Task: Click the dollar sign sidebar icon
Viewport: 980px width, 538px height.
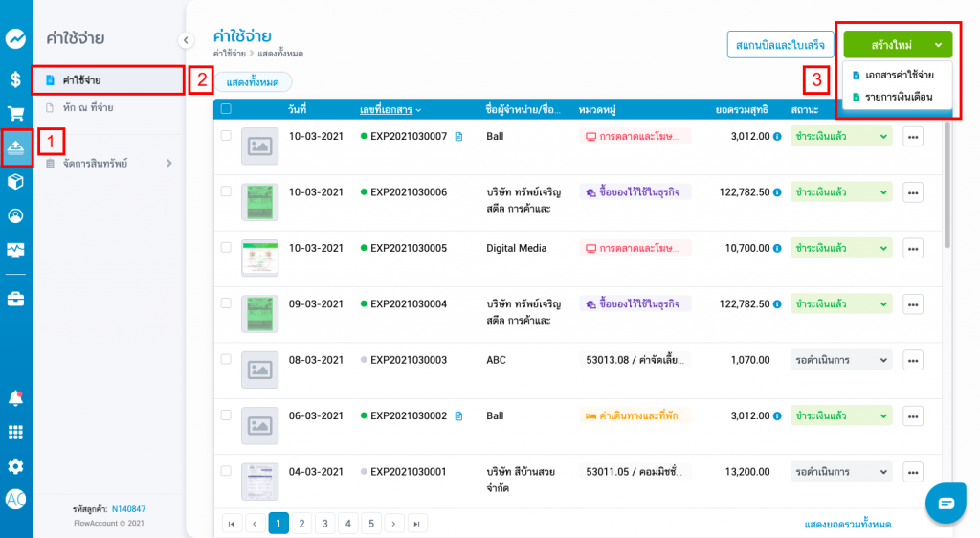Action: [15, 79]
